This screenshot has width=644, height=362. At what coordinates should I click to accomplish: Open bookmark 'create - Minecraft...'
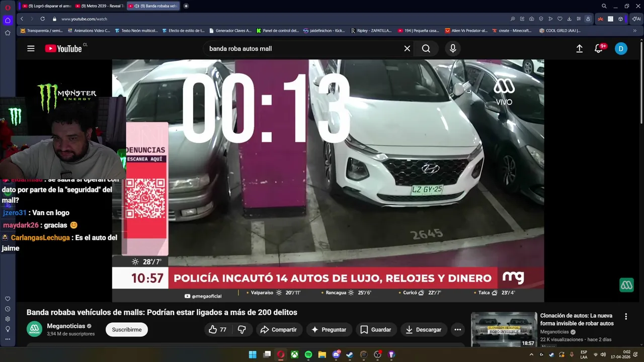(x=511, y=30)
